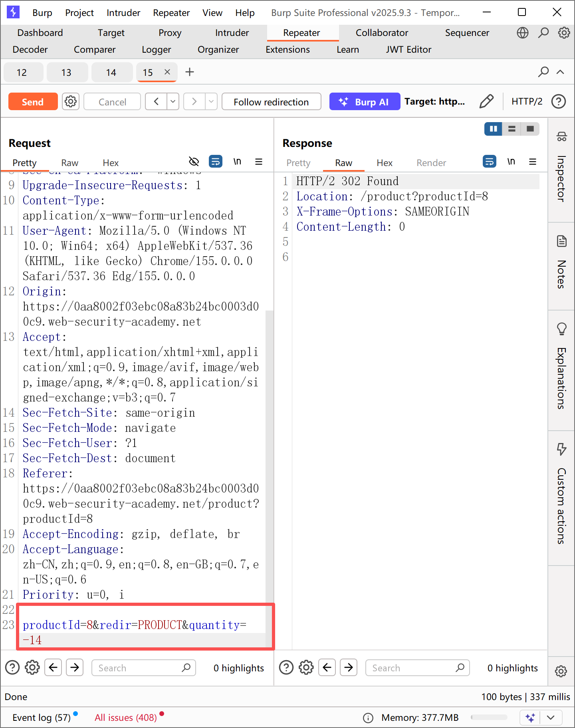The width and height of the screenshot is (575, 728).
Task: Click the memory usage progress bar
Action: [490, 718]
